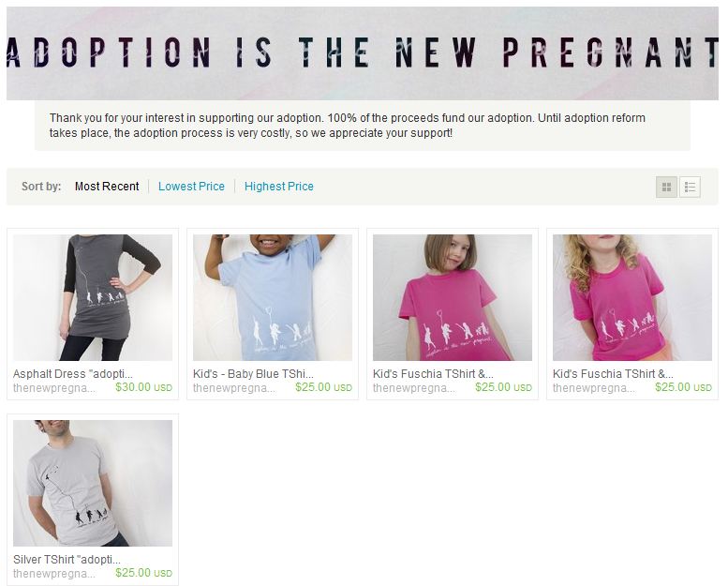This screenshot has height=586, width=728.
Task: Click the Silver TShirt $25.00 USD price
Action: point(144,573)
